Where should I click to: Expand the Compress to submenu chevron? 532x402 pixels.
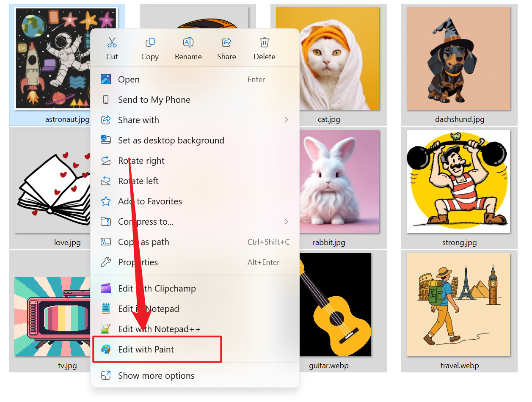click(x=286, y=221)
